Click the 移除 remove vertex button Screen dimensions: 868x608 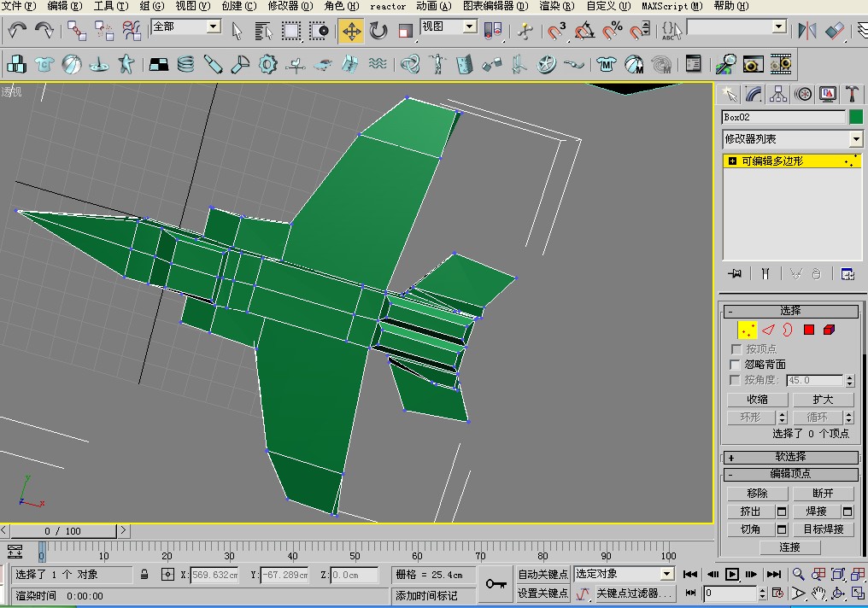(x=757, y=494)
